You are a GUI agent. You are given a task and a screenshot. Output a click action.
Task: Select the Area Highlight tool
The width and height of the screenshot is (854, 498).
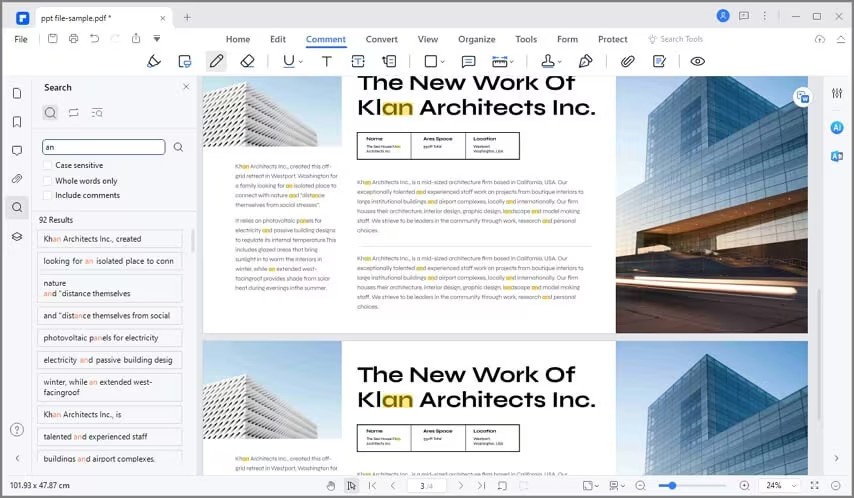185,62
